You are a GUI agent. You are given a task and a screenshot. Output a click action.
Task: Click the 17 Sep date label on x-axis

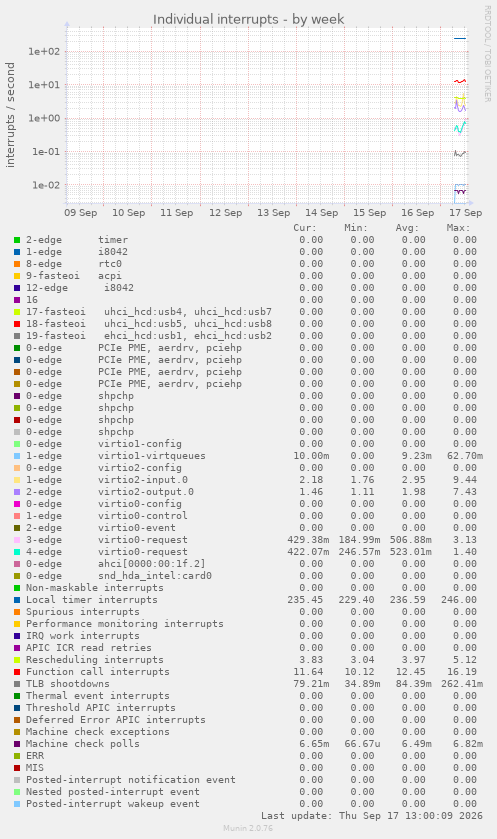coord(465,213)
